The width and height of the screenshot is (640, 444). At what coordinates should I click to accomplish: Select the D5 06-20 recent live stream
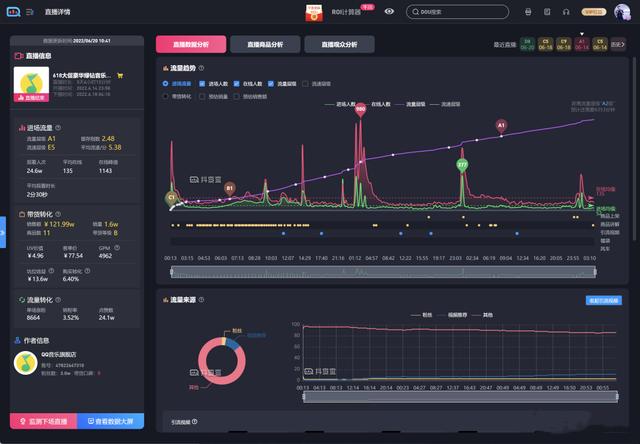click(x=527, y=44)
